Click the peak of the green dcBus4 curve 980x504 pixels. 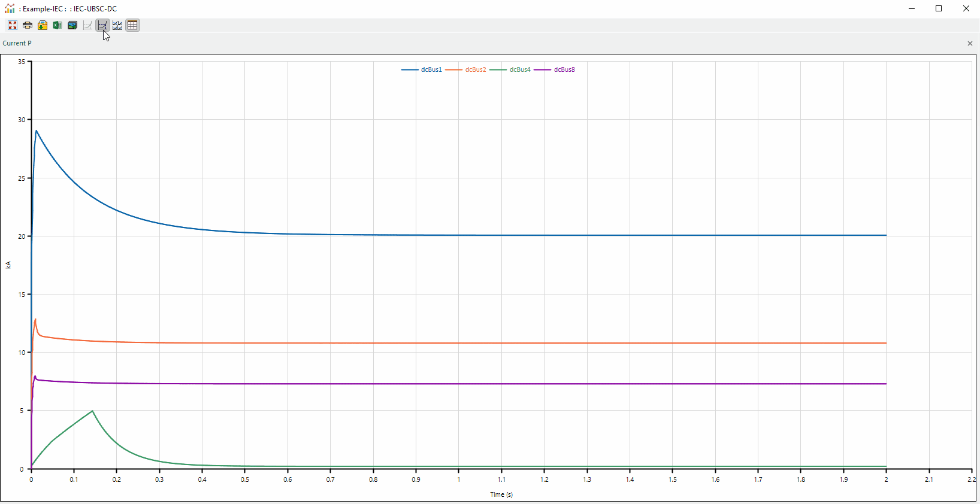(92, 411)
